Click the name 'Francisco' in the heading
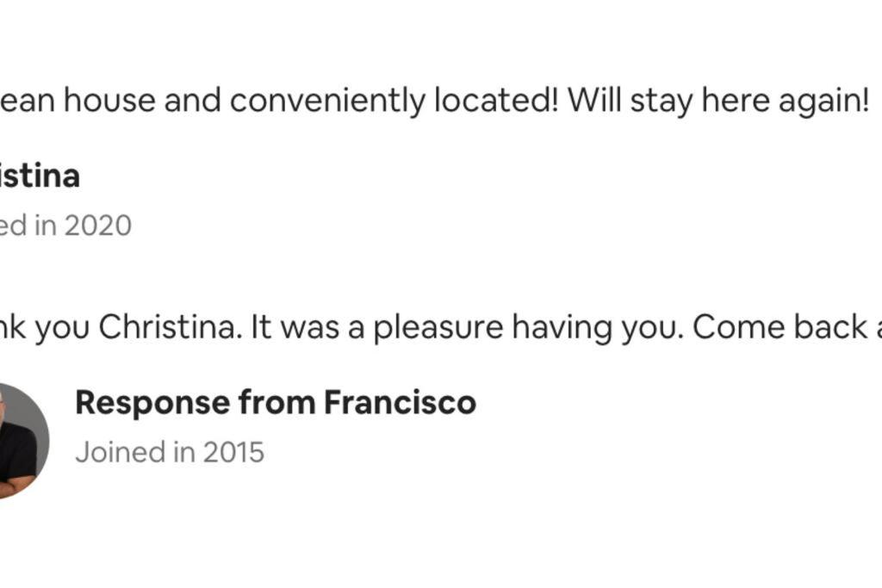 (x=400, y=403)
